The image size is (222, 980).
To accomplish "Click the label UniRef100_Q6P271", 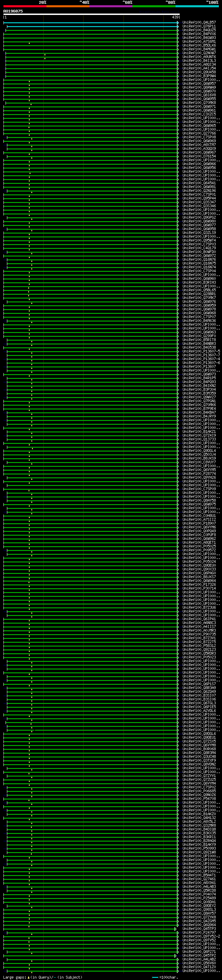I will click(x=199, y=952).
